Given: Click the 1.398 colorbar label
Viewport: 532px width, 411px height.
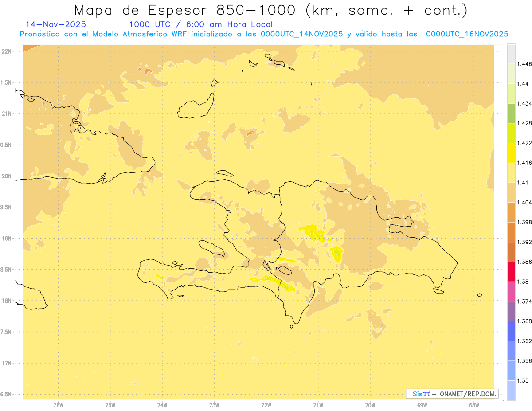Looking at the screenshot, I should point(524,222).
